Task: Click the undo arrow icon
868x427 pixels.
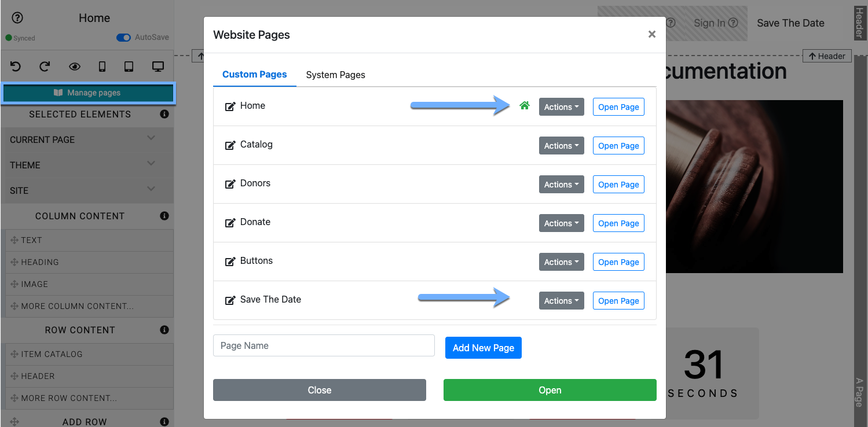Action: tap(16, 67)
